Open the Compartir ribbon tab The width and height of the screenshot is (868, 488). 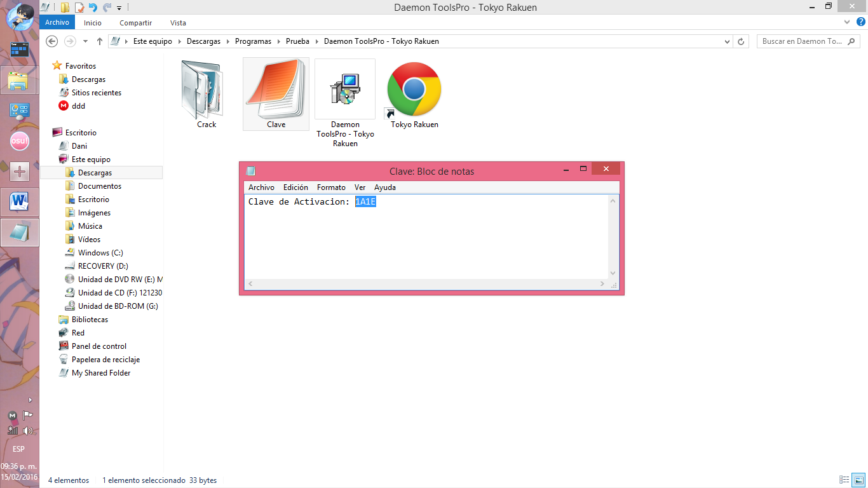(x=136, y=23)
